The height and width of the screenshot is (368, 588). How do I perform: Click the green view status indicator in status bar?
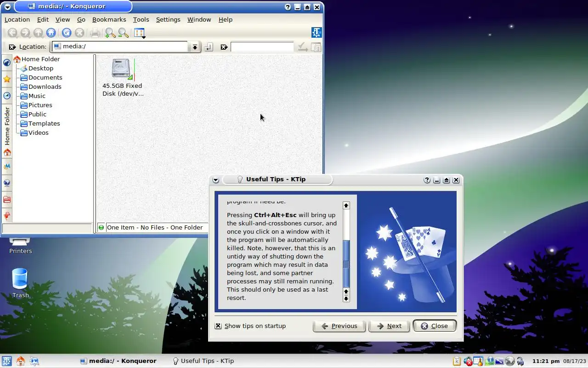click(101, 227)
